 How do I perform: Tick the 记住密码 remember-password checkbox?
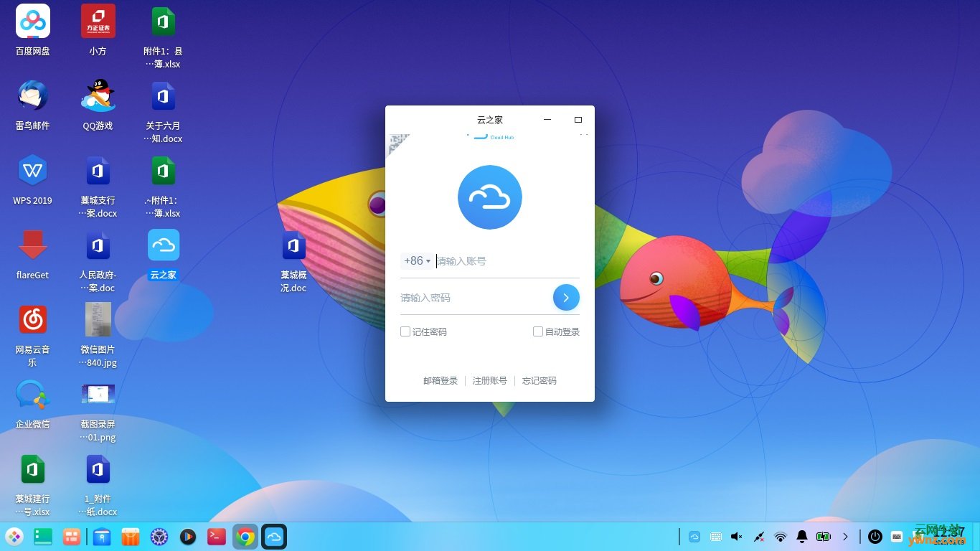tap(405, 331)
